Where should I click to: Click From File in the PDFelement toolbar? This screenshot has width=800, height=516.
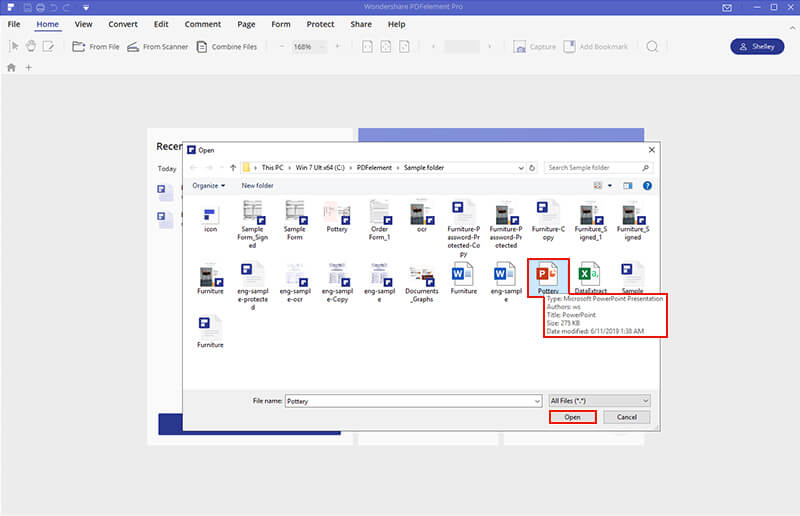tap(96, 46)
